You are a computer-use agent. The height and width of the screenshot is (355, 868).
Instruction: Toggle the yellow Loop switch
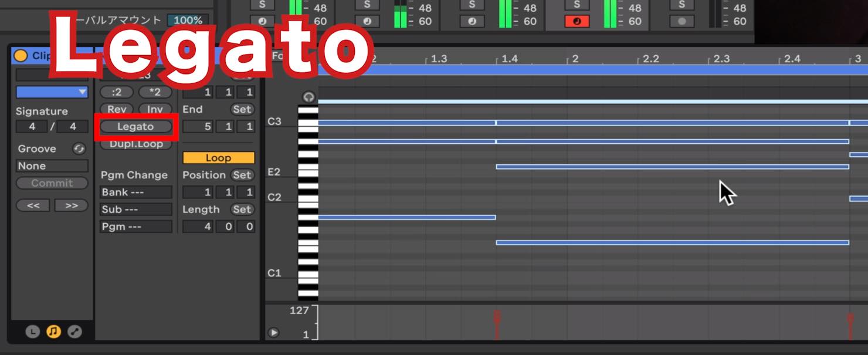tap(218, 158)
